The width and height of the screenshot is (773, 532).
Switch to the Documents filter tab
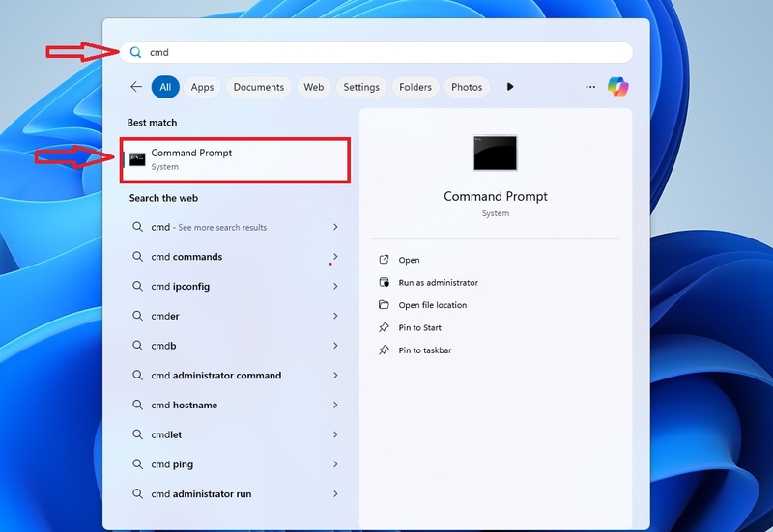tap(258, 87)
